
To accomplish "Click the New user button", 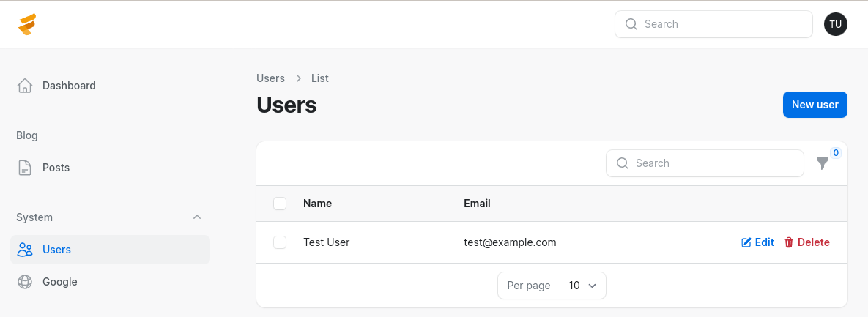I will click(815, 105).
